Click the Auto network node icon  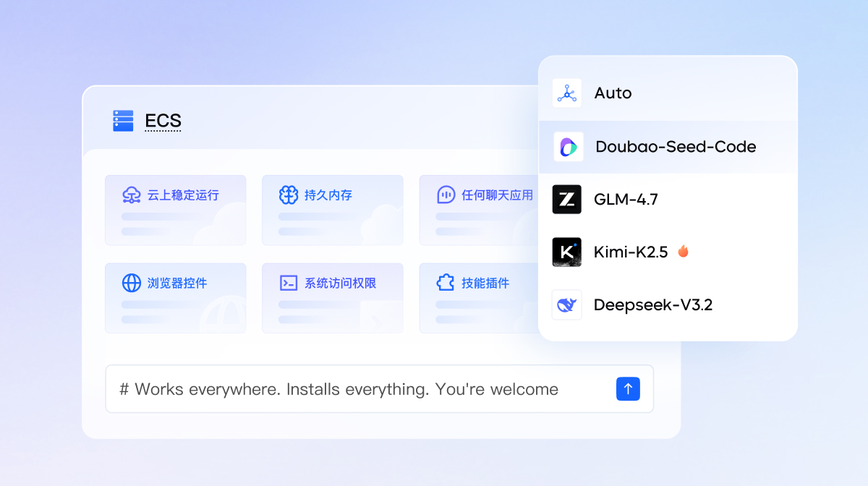click(567, 93)
